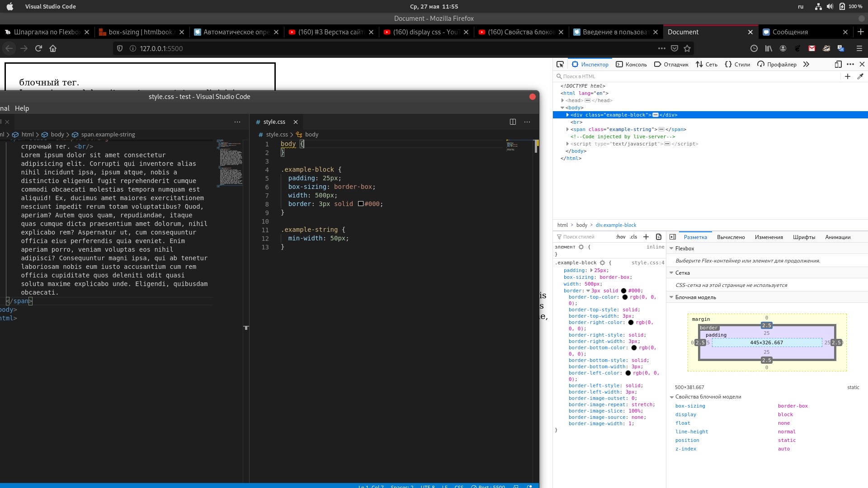Open the Сеть network tab
Viewport: 868px width, 488px height.
[707, 64]
